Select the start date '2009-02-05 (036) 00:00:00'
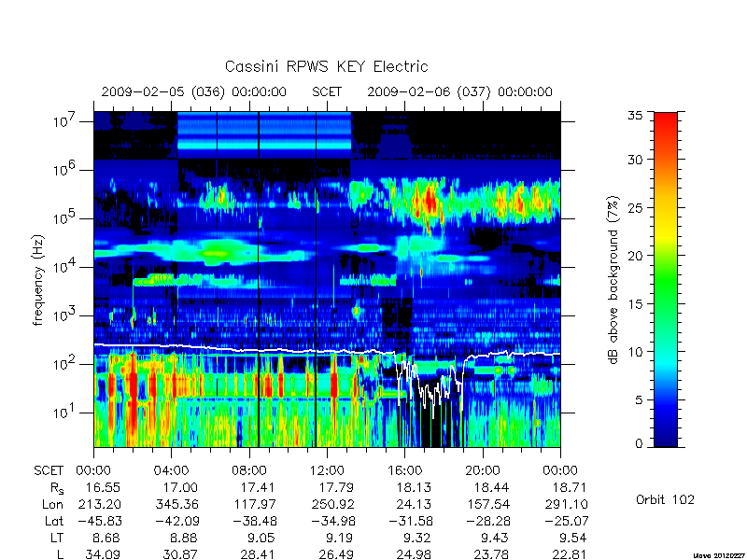Image resolution: width=747 pixels, height=560 pixels. click(x=194, y=91)
